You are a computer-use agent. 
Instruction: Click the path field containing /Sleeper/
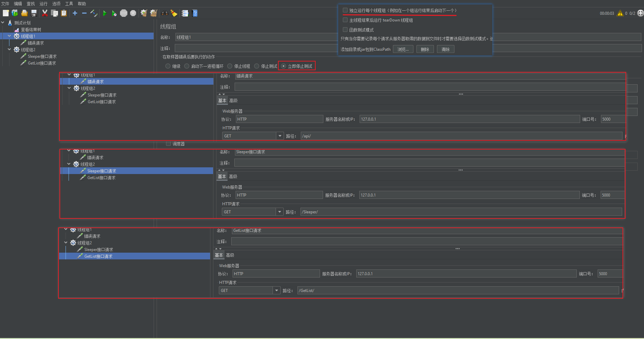click(x=461, y=212)
